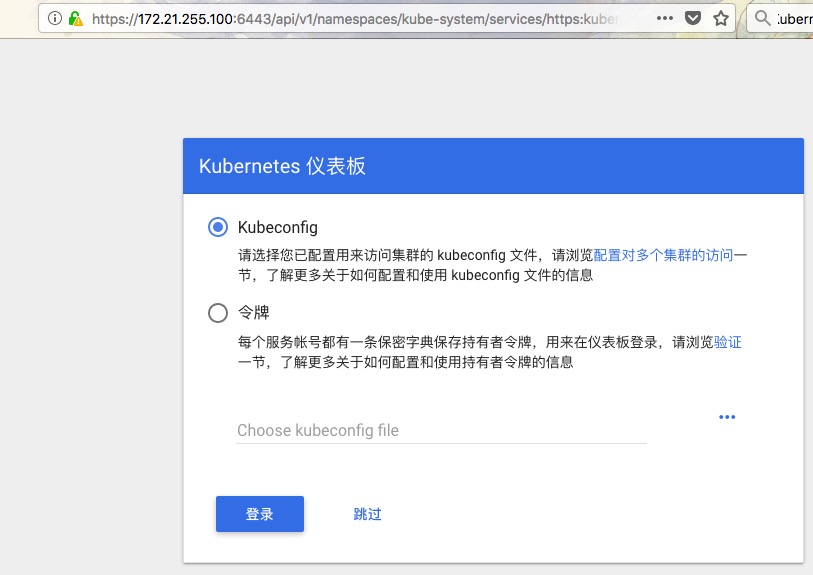The width and height of the screenshot is (813, 575).
Task: Click the 登录 login button
Action: [260, 514]
